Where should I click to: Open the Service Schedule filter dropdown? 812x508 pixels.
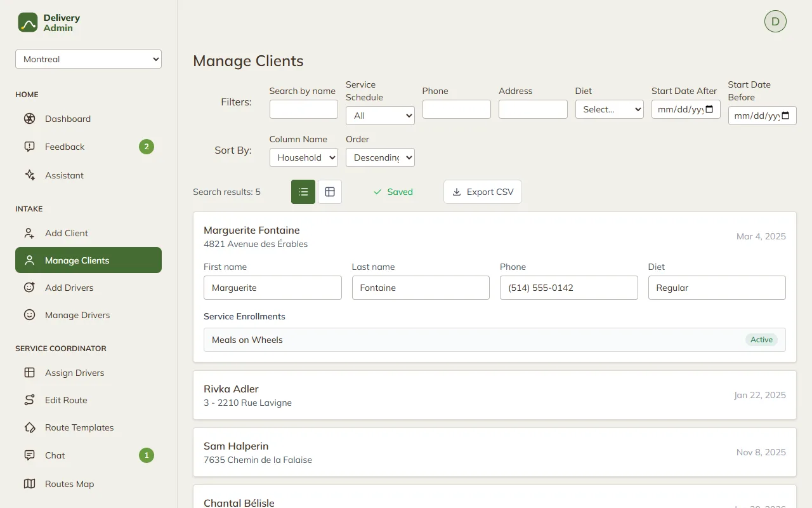click(380, 116)
